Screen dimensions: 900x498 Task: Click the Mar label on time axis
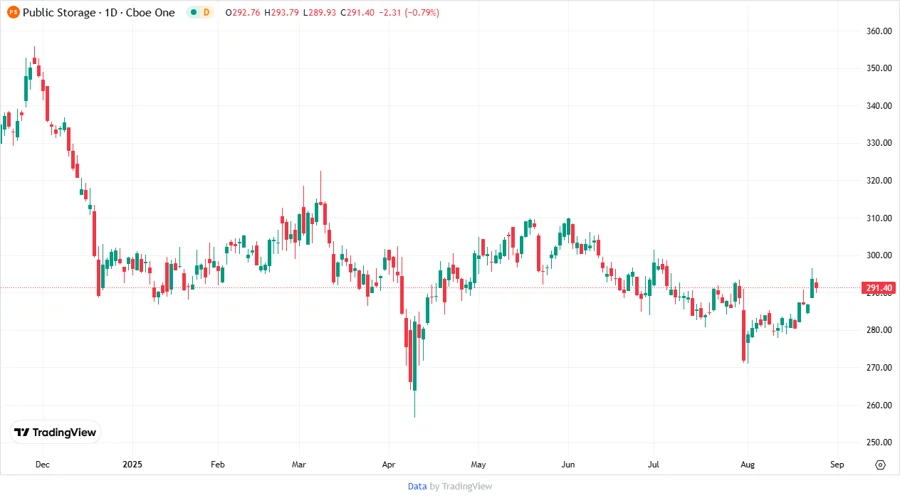pyautogui.click(x=298, y=464)
